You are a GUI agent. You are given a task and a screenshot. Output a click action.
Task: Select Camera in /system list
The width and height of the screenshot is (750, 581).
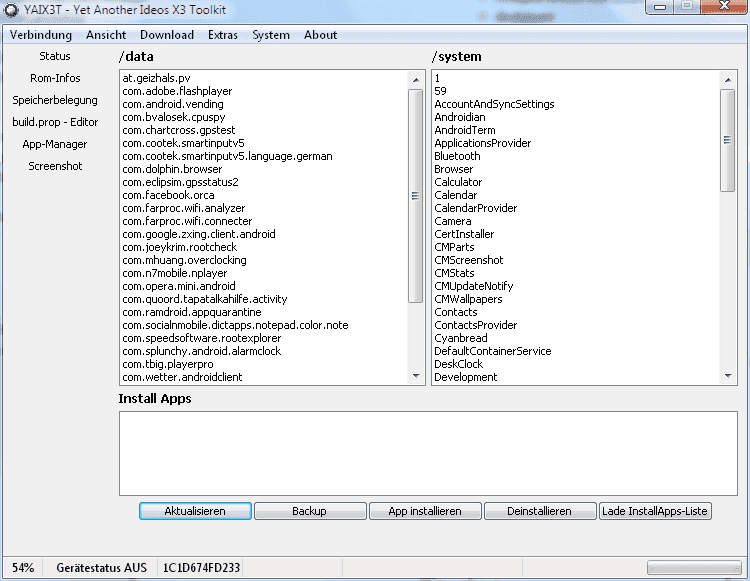point(452,221)
